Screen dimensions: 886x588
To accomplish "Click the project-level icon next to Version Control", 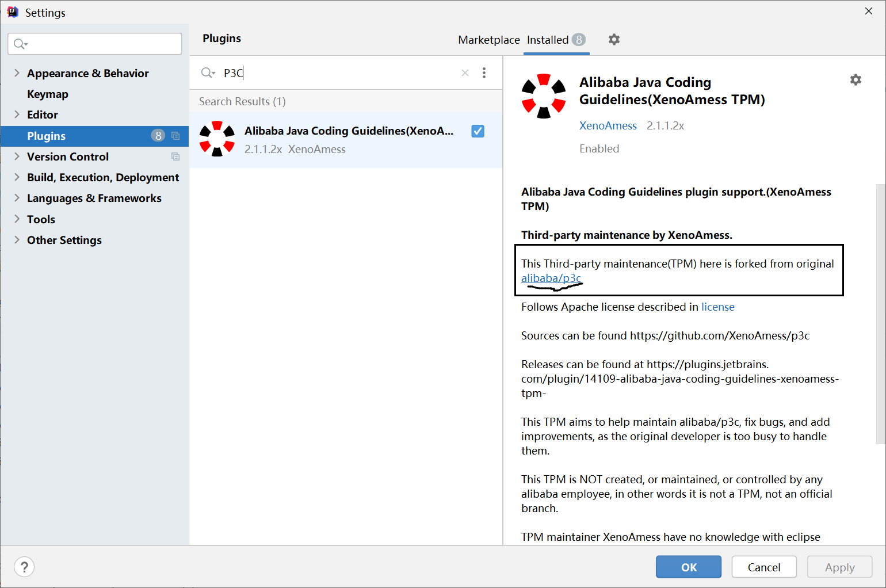I will click(175, 156).
